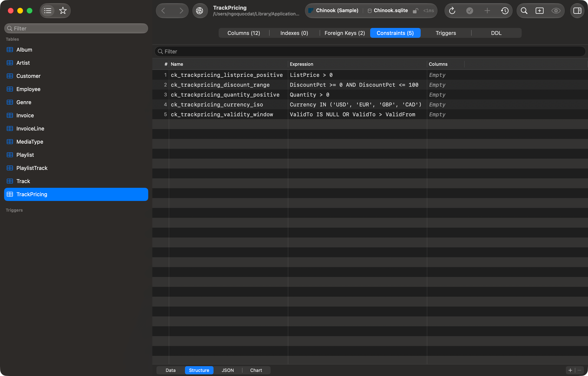Click the Album table icon
The image size is (588, 376).
(x=10, y=50)
